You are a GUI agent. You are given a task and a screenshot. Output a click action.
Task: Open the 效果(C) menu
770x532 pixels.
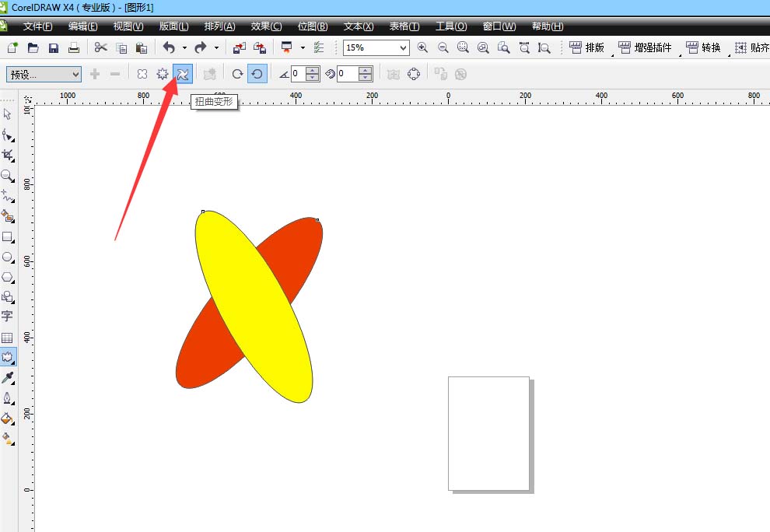point(266,26)
